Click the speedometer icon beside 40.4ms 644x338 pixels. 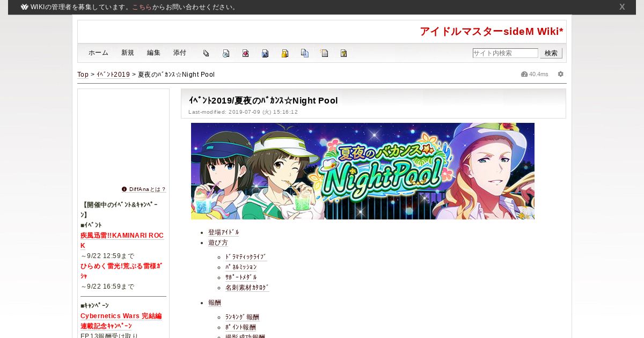click(524, 74)
